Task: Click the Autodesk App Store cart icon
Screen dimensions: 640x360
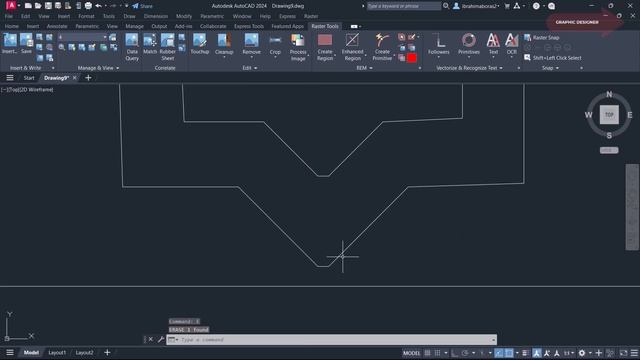Action: pos(507,6)
